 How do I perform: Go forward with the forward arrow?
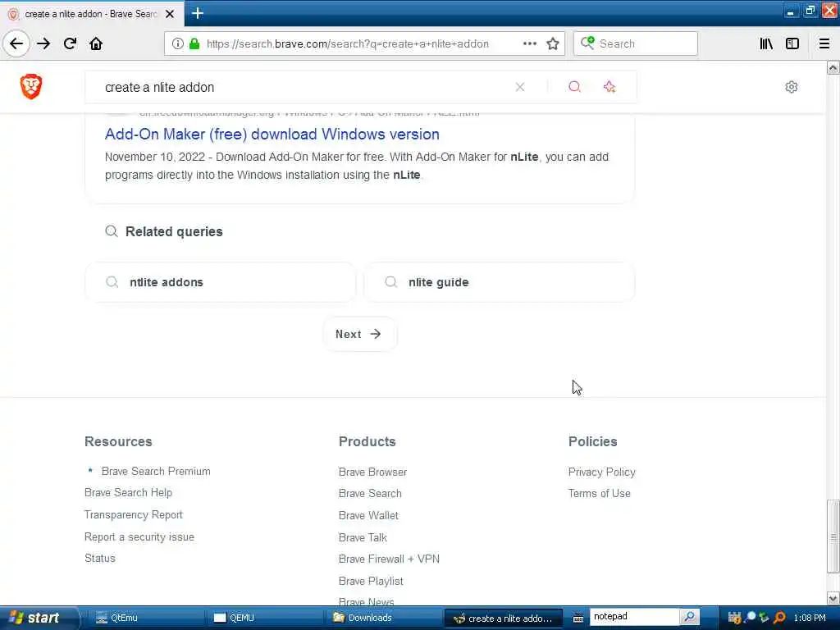(x=44, y=43)
